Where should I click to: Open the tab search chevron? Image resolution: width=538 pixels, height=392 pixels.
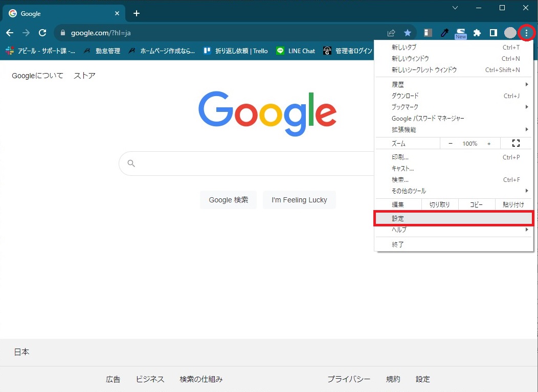[x=455, y=8]
